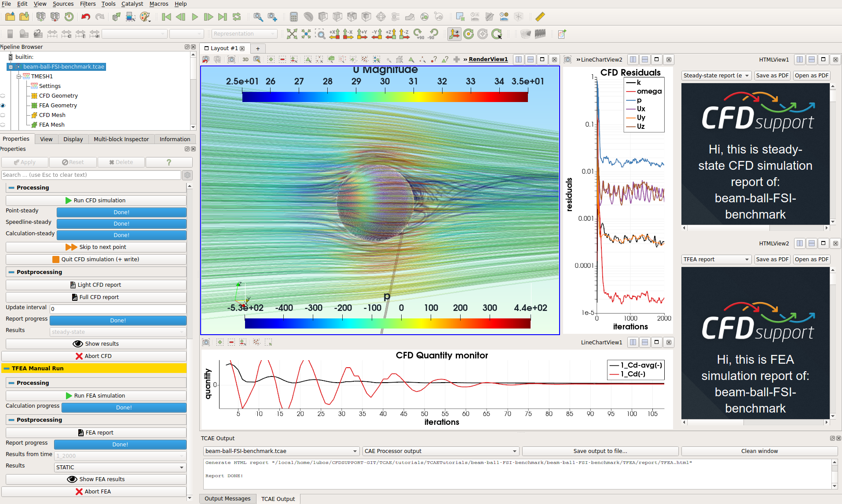842x504 pixels.
Task: Toggle visibility eye for FEA Geometry
Action: 3,106
